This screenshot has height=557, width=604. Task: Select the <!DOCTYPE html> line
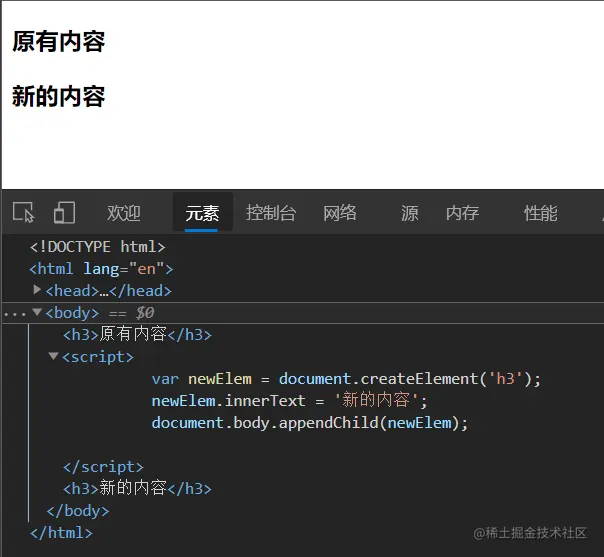click(97, 247)
